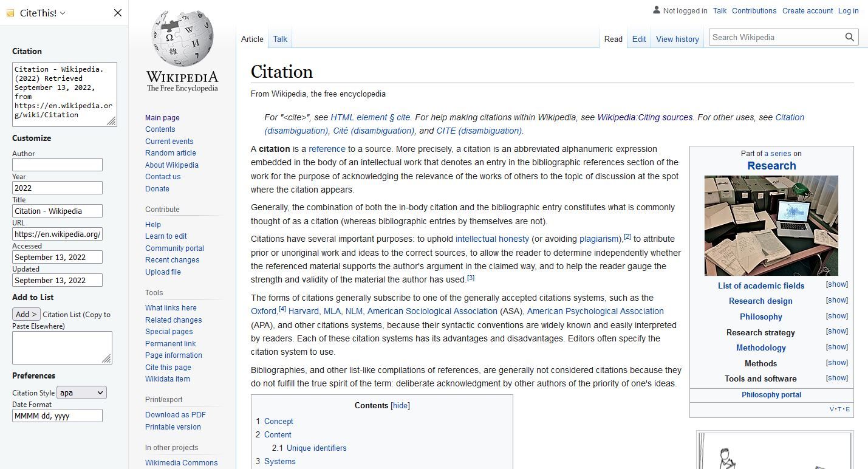Switch to the Talk tab
The width and height of the screenshot is (868, 469).
[280, 39]
